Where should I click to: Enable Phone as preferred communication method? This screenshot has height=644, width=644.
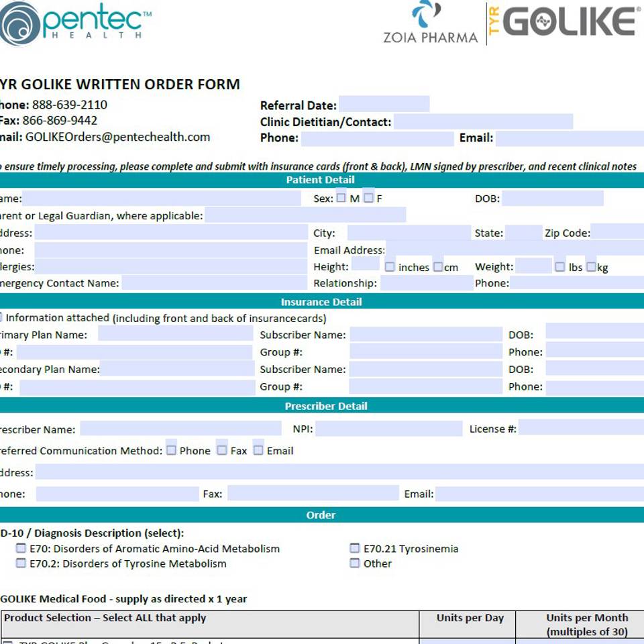(172, 450)
